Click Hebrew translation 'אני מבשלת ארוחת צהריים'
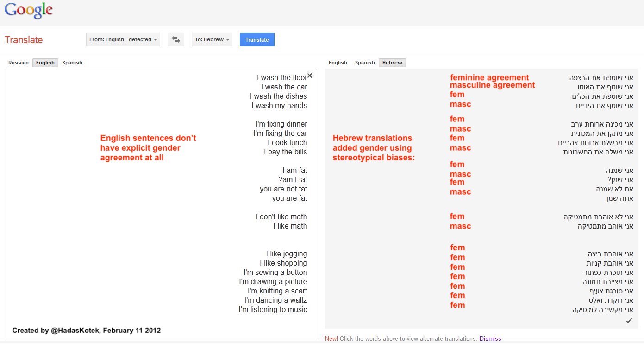The height and width of the screenshot is (344, 644). [595, 143]
